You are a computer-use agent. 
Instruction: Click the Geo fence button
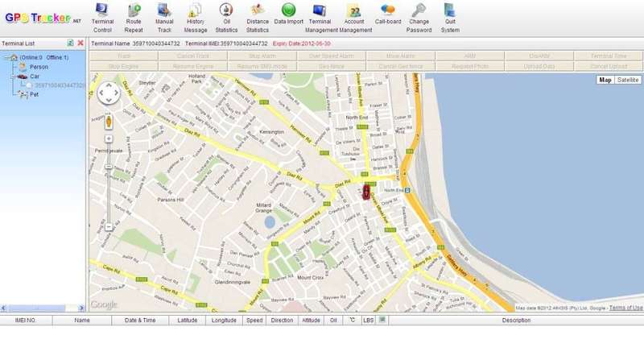tap(332, 66)
